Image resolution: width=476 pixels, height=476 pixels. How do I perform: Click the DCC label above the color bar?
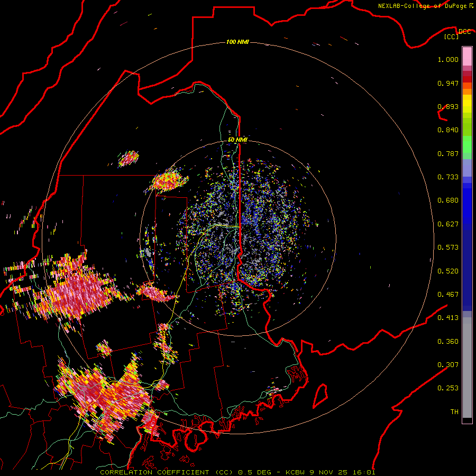point(464,32)
